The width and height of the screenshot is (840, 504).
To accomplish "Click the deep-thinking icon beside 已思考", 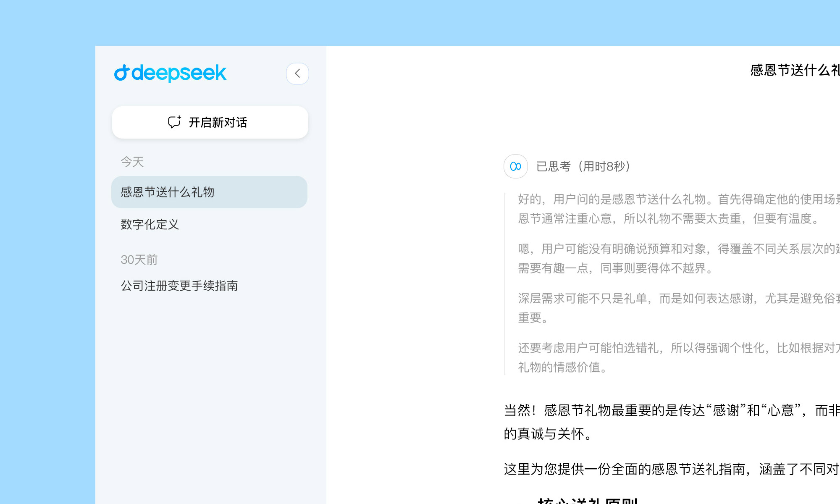I will tap(515, 166).
